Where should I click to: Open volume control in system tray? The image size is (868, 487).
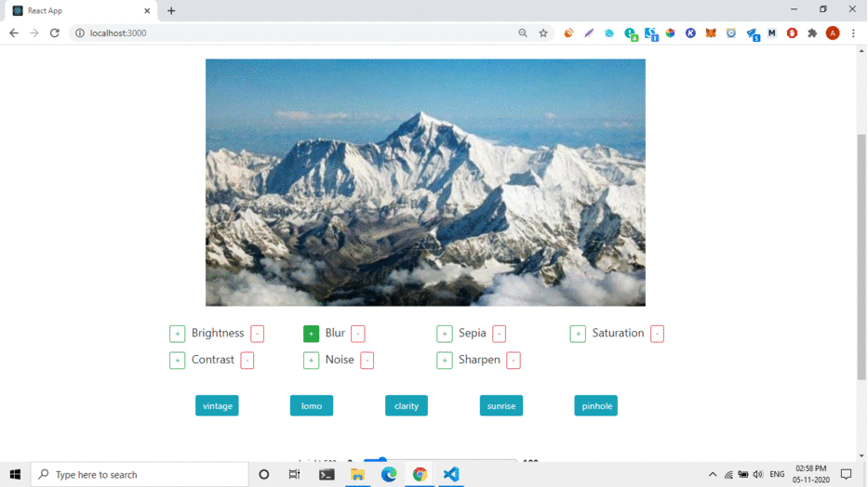pyautogui.click(x=758, y=474)
